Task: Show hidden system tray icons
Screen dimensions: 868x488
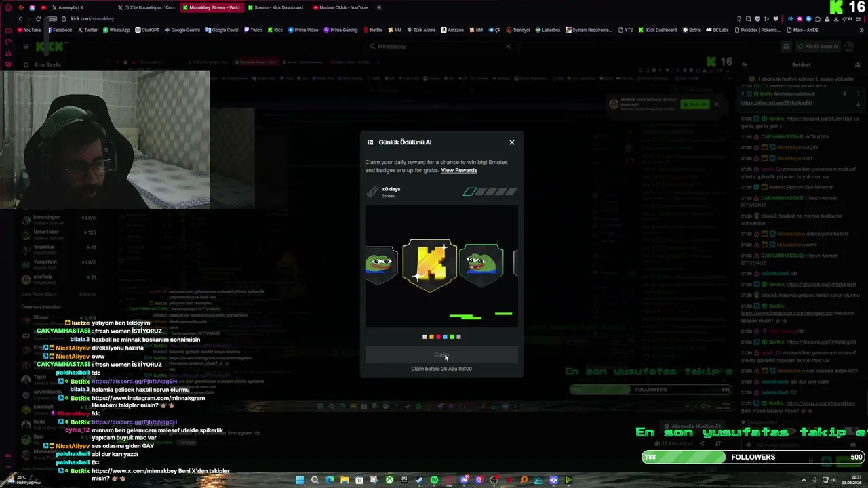Action: (x=804, y=480)
